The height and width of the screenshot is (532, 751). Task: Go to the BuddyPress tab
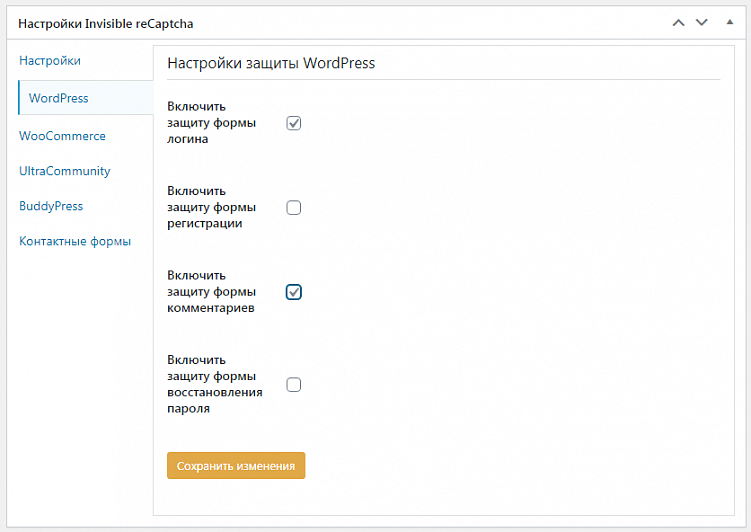click(51, 206)
